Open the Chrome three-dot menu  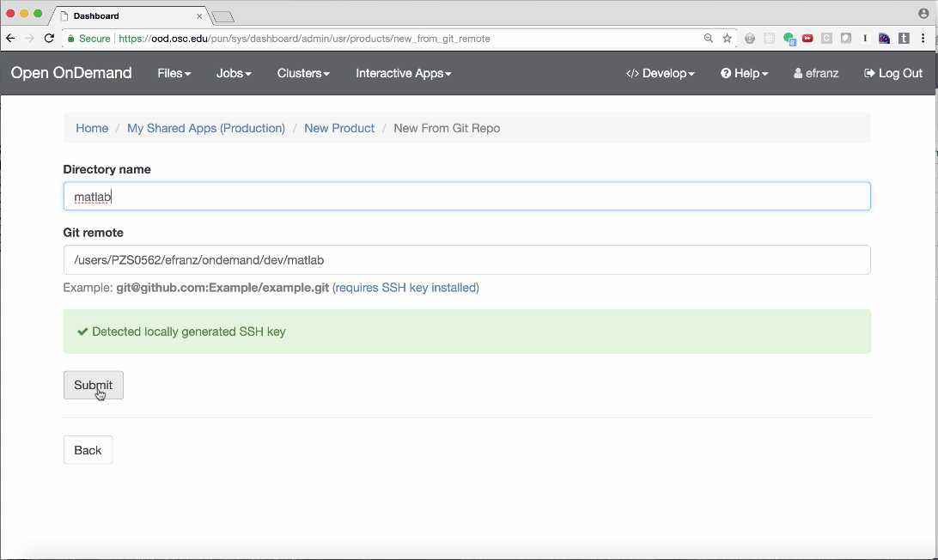click(x=924, y=39)
